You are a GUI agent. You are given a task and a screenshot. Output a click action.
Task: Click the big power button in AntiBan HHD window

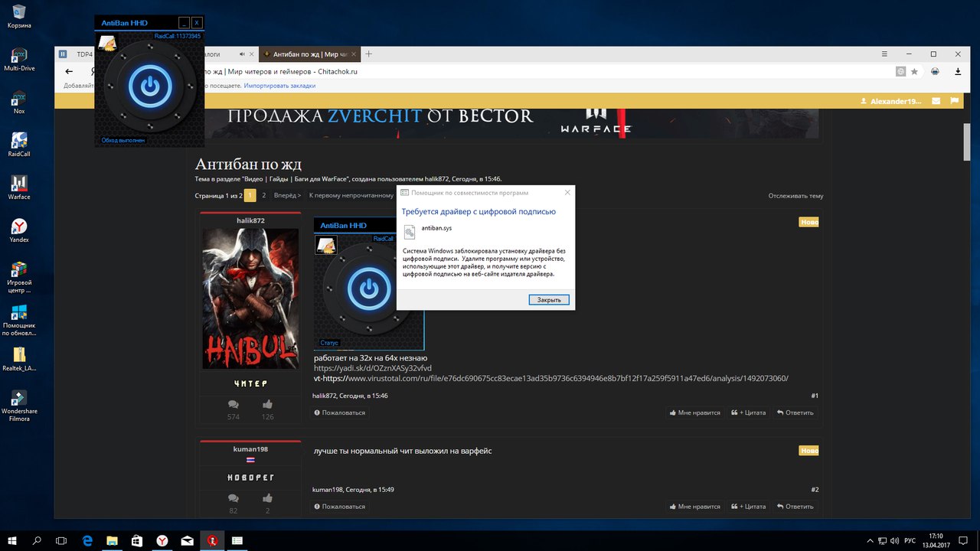pyautogui.click(x=151, y=86)
